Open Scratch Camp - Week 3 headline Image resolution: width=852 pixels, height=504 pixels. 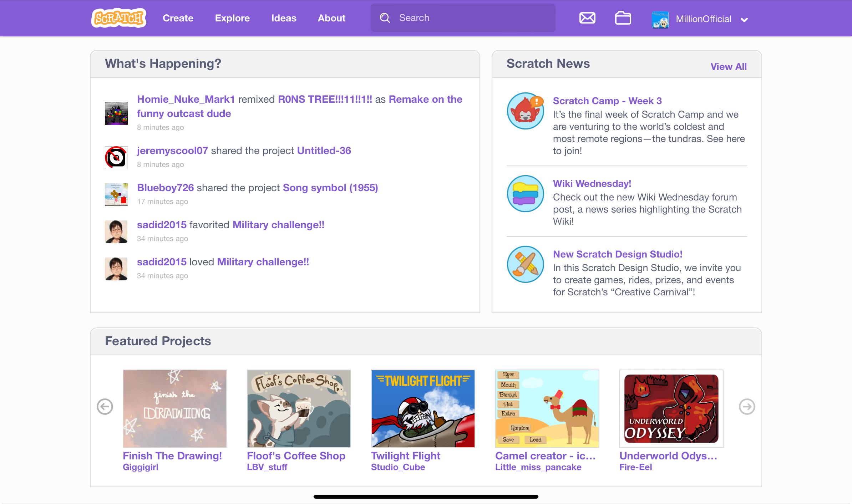[607, 101]
